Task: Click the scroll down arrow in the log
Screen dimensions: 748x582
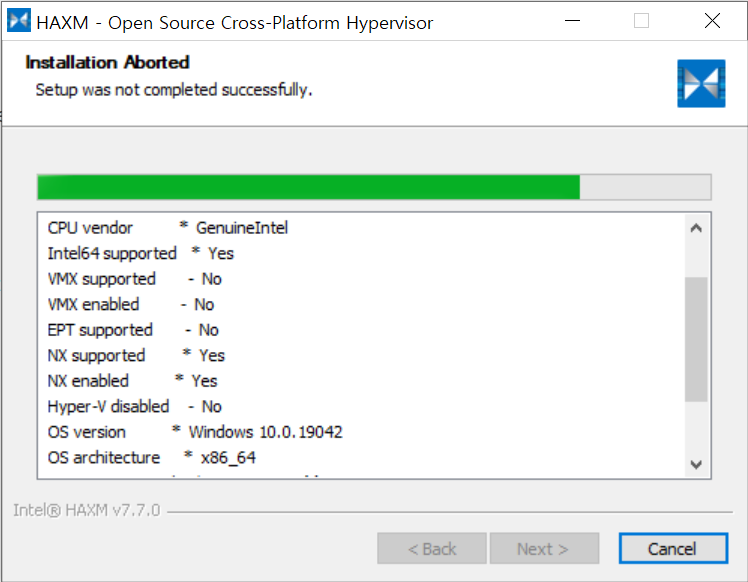Action: pos(696,464)
